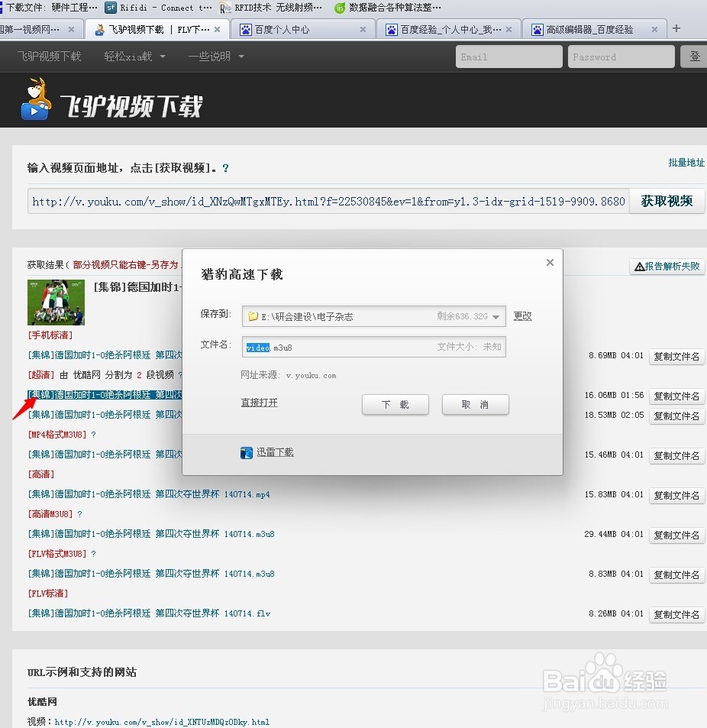Click 复制文件名 for the 15.46MB file
Image resolution: width=707 pixels, height=728 pixels.
click(677, 456)
